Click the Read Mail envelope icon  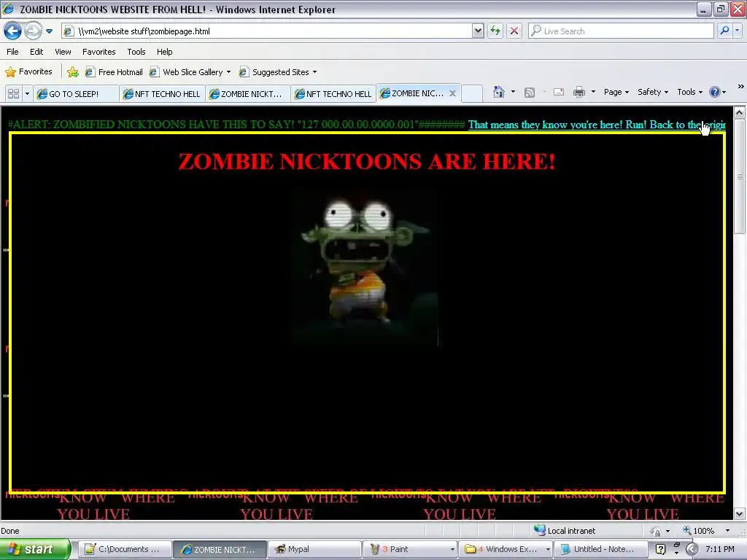click(x=558, y=93)
